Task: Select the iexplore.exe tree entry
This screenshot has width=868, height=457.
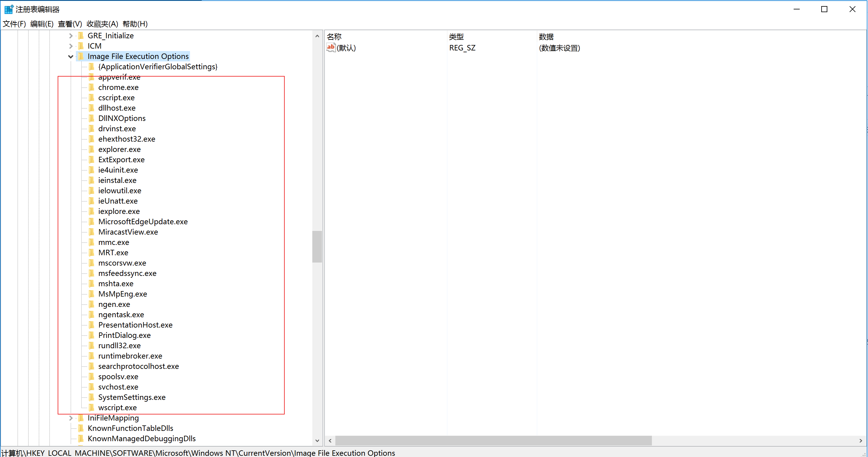Action: 119,211
